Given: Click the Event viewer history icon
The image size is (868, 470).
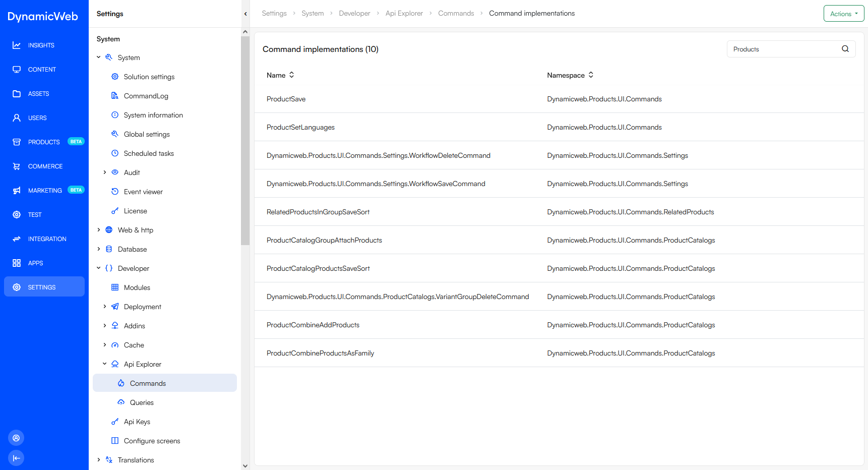Looking at the screenshot, I should point(115,192).
